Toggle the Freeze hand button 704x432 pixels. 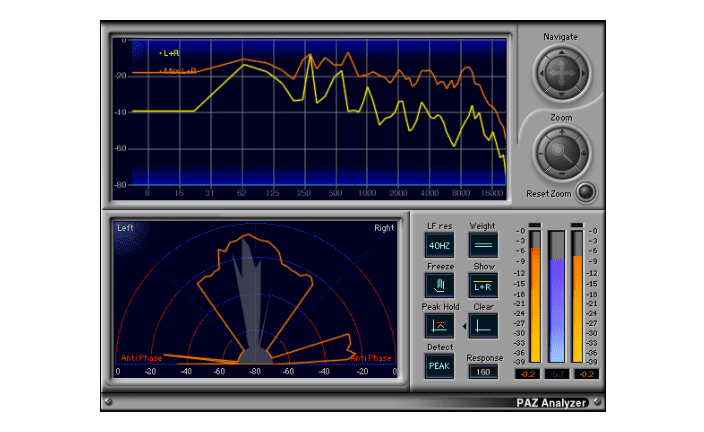[x=439, y=286]
